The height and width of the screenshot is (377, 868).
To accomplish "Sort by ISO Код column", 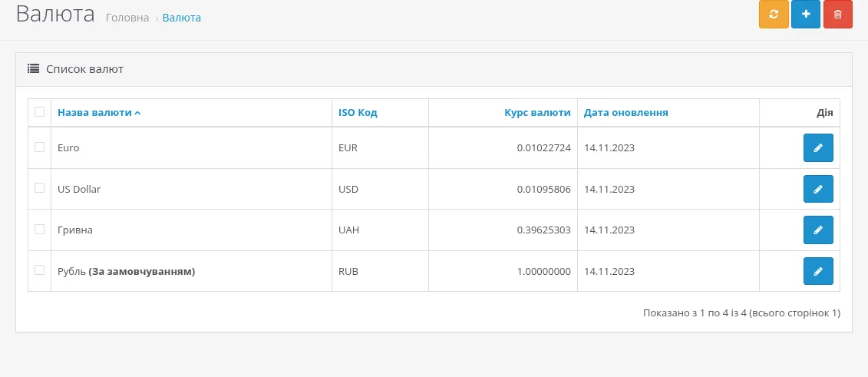I will 358,112.
